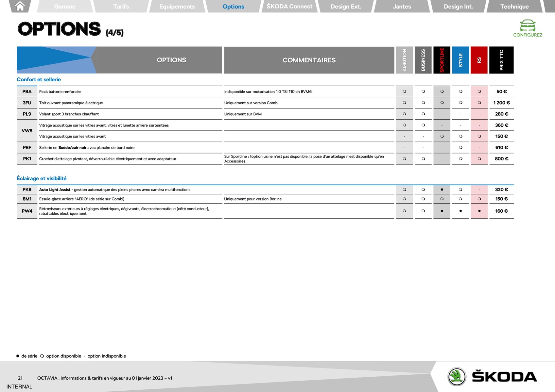Click PK8 standard dot under Sportline

[442, 189]
